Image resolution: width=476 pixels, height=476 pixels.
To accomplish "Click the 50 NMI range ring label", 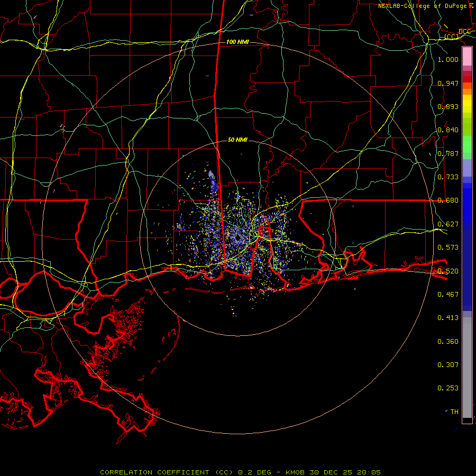I will pos(237,140).
